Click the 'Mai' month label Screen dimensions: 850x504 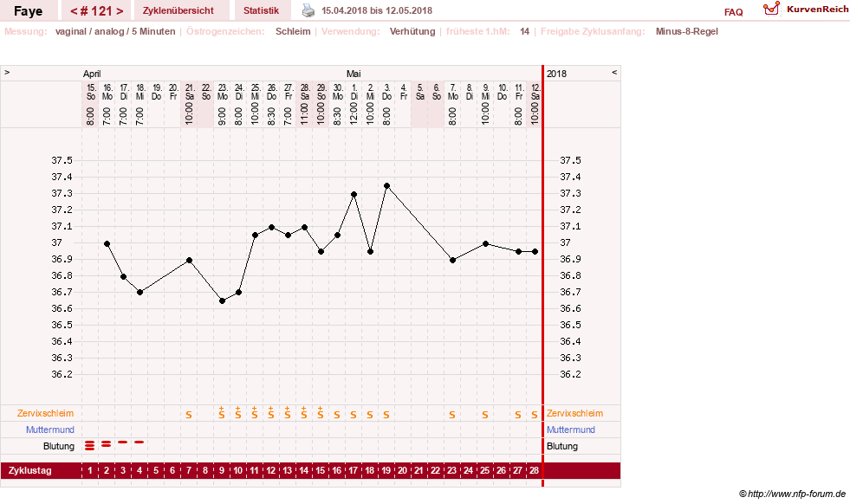tap(354, 74)
